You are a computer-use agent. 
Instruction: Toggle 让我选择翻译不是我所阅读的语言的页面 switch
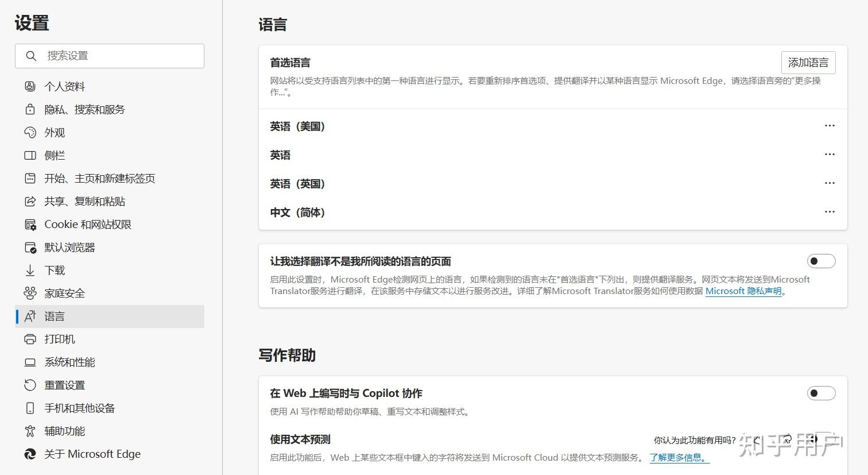point(821,261)
